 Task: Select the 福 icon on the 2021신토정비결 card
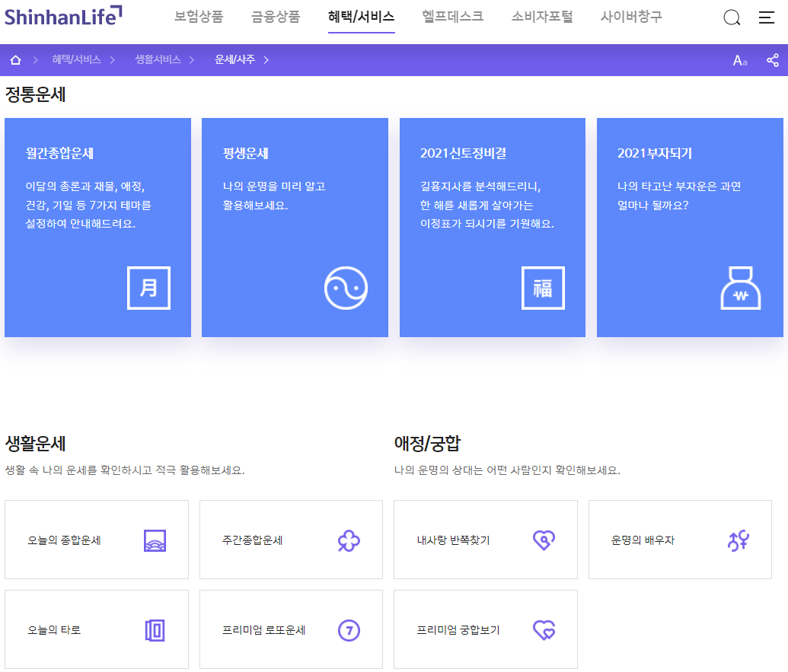pyautogui.click(x=543, y=288)
